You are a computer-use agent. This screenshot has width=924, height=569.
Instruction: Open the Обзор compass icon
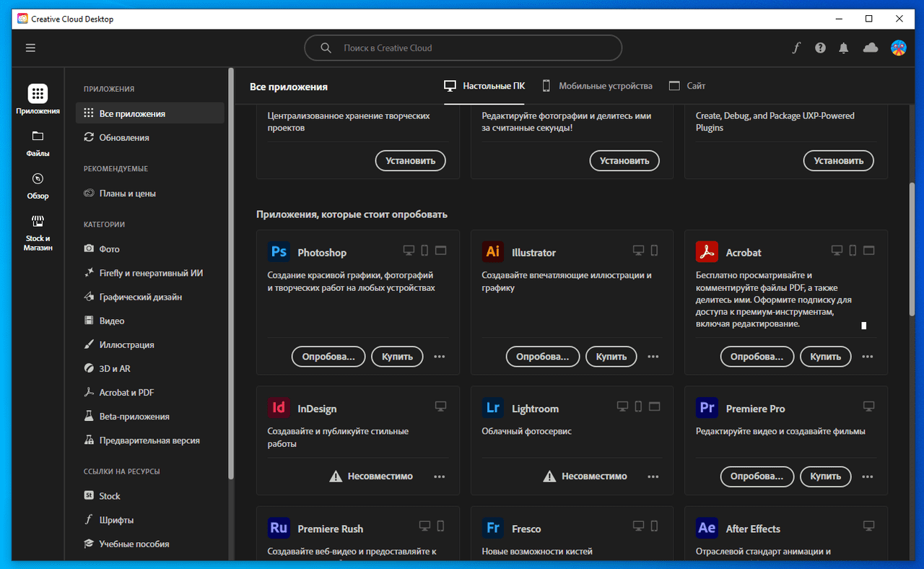tap(38, 178)
